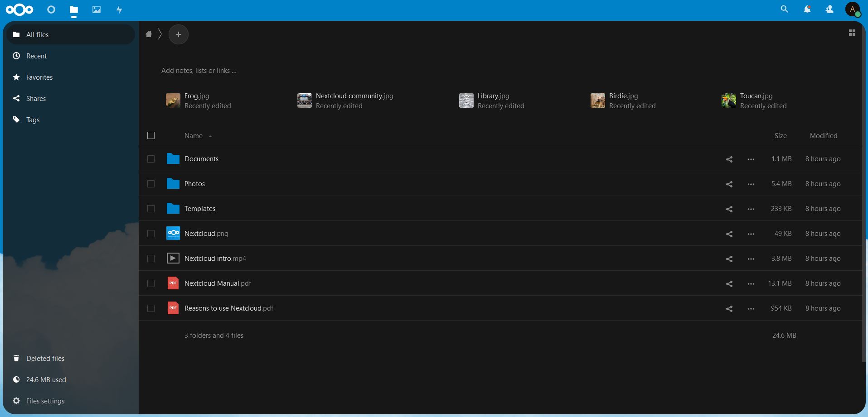868x417 pixels.
Task: Switch to grid view toggle icon
Action: pyautogui.click(x=852, y=33)
